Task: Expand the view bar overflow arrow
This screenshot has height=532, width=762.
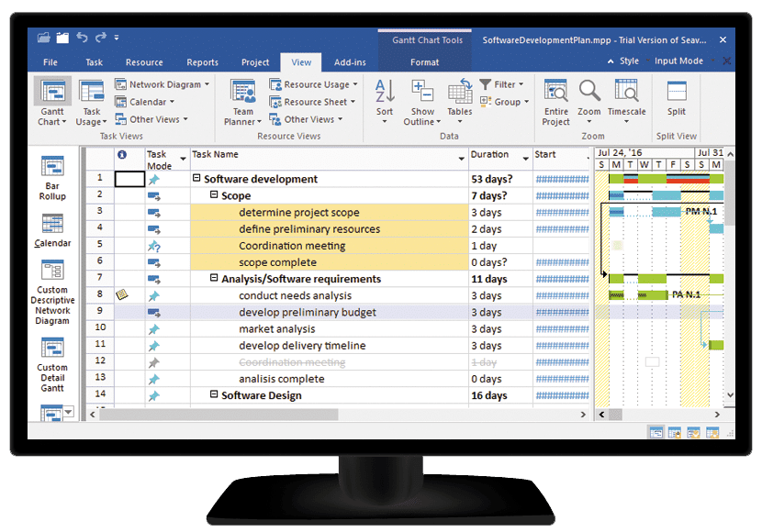Action: [69, 412]
